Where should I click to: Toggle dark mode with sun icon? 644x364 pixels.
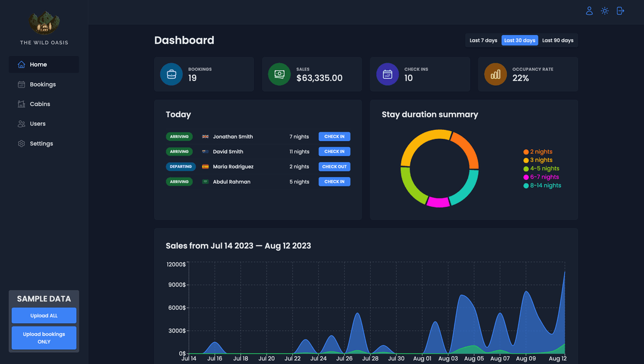pyautogui.click(x=605, y=11)
